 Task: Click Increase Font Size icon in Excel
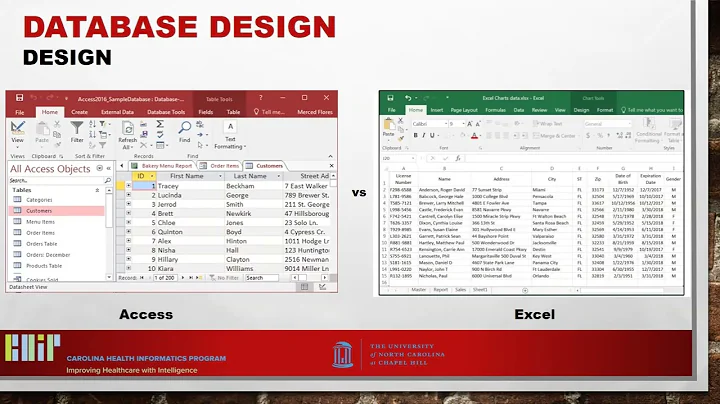[470, 124]
